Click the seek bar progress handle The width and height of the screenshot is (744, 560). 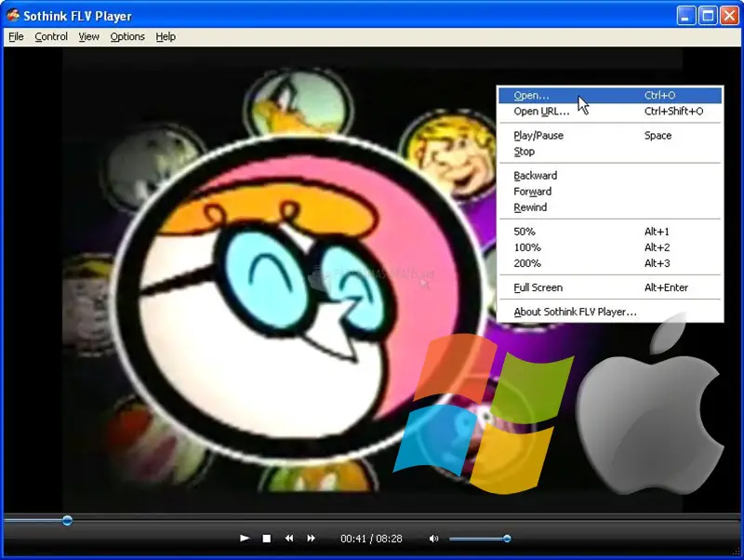[67, 521]
